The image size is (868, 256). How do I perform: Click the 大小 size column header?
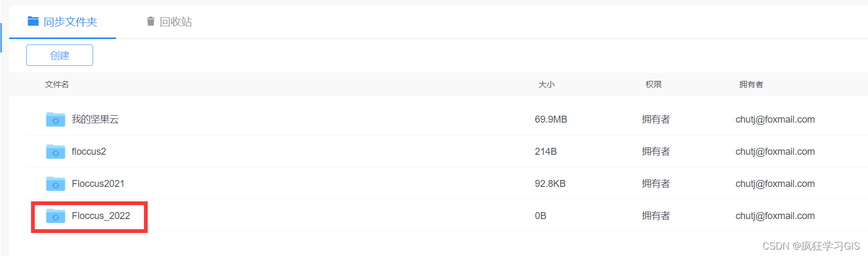coord(546,85)
